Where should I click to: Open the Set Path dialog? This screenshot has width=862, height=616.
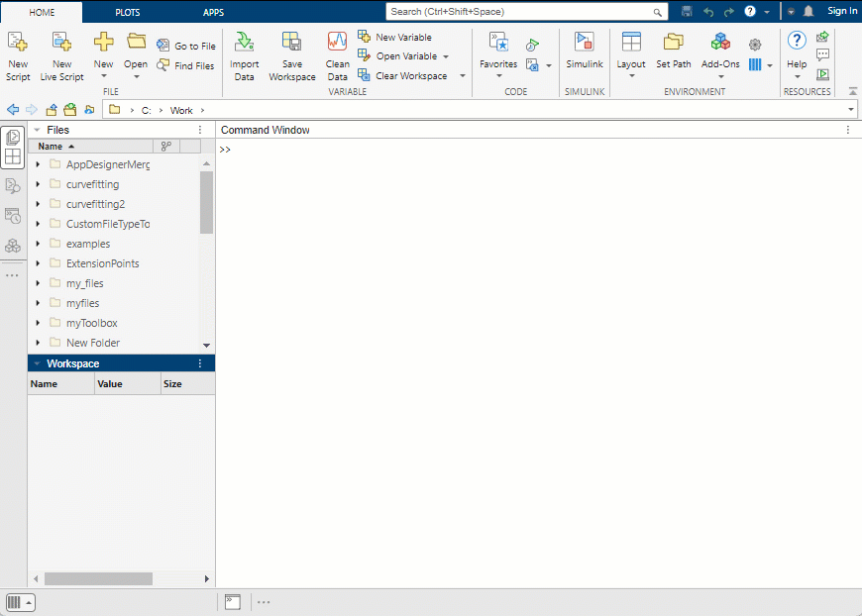[x=673, y=54]
